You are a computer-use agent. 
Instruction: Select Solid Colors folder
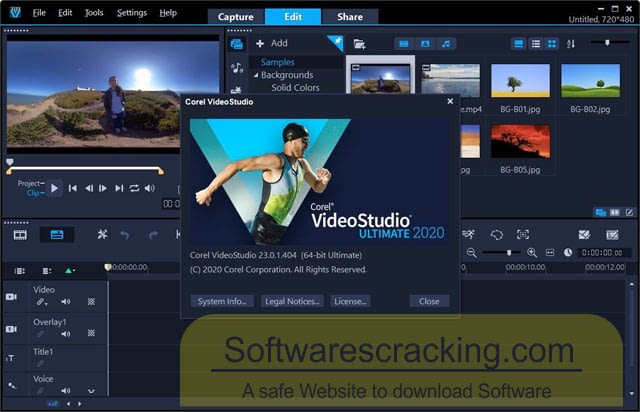(x=296, y=87)
